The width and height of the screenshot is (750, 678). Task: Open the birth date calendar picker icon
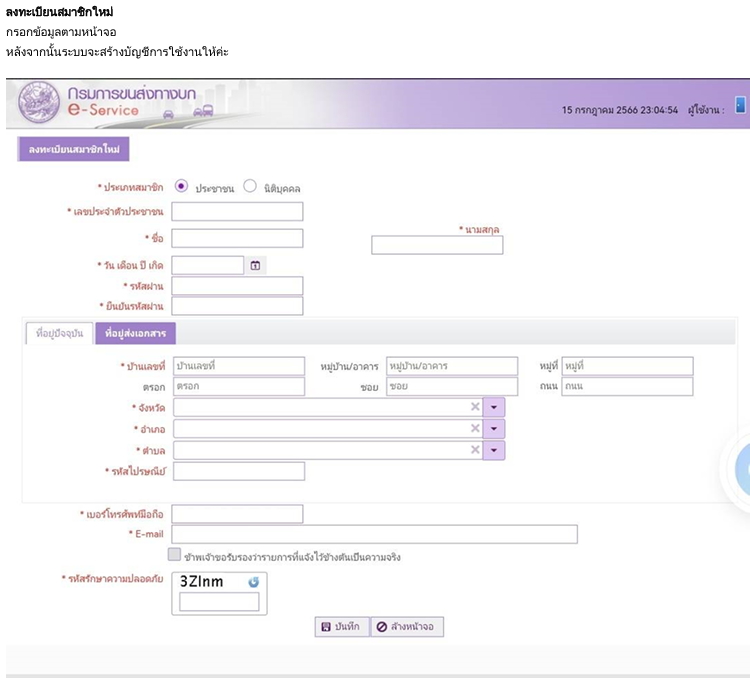(255, 265)
